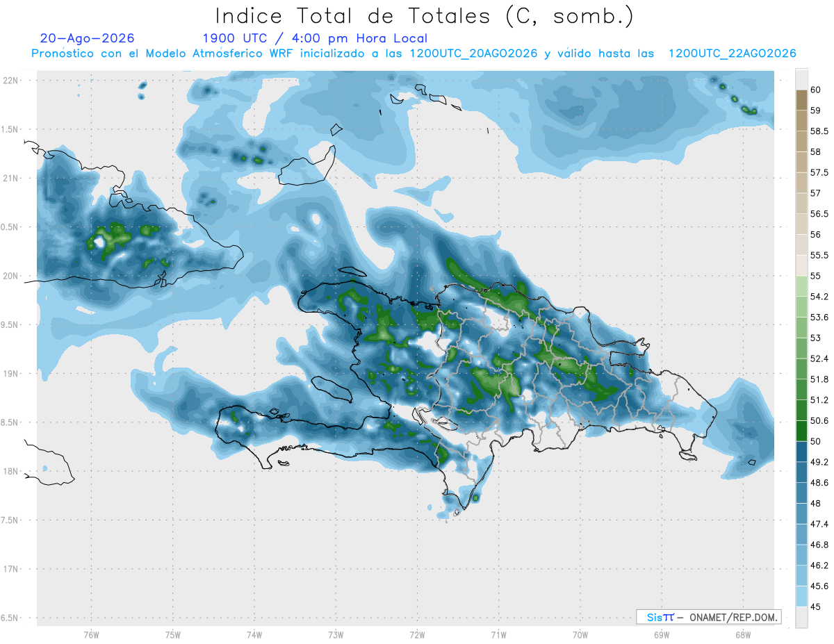Click the legend value '46.8'

(819, 545)
